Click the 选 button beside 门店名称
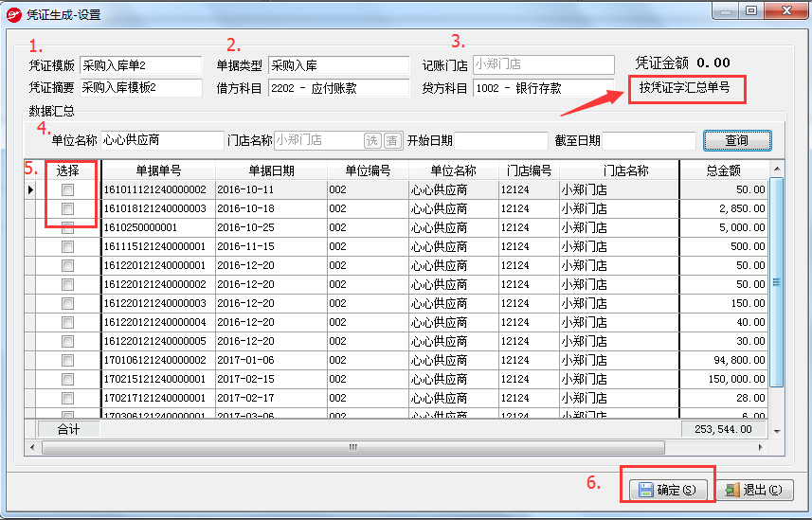 pos(372,140)
